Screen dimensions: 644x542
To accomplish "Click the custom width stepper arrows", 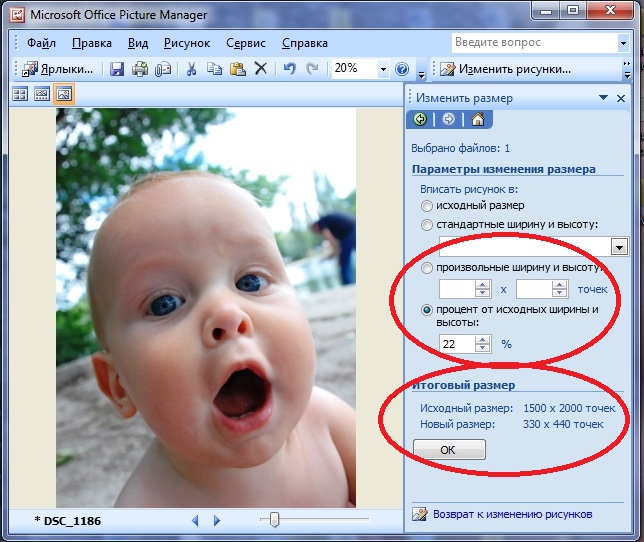I will pos(483,289).
